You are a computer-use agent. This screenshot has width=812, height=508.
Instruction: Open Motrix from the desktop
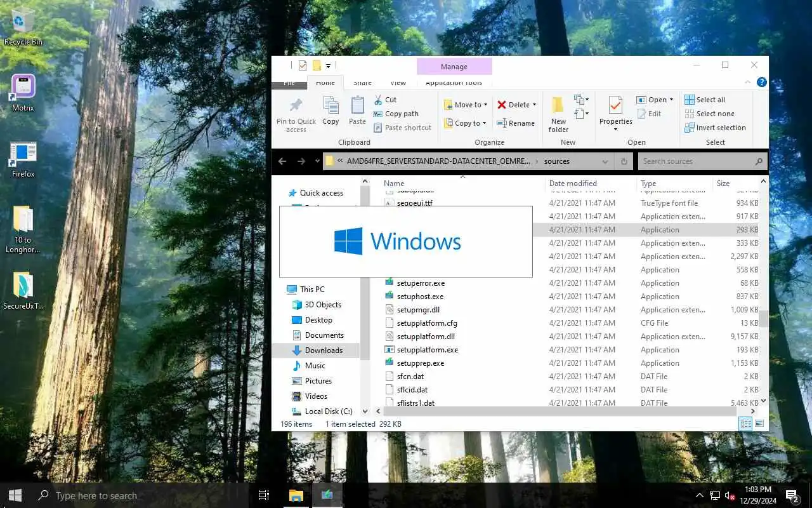pyautogui.click(x=23, y=92)
